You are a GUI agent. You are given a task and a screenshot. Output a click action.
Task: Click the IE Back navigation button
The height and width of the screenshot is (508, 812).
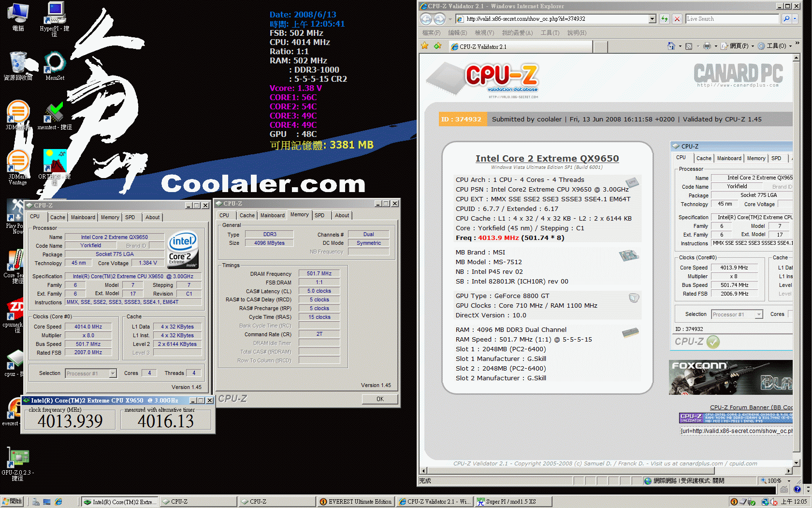(x=426, y=19)
